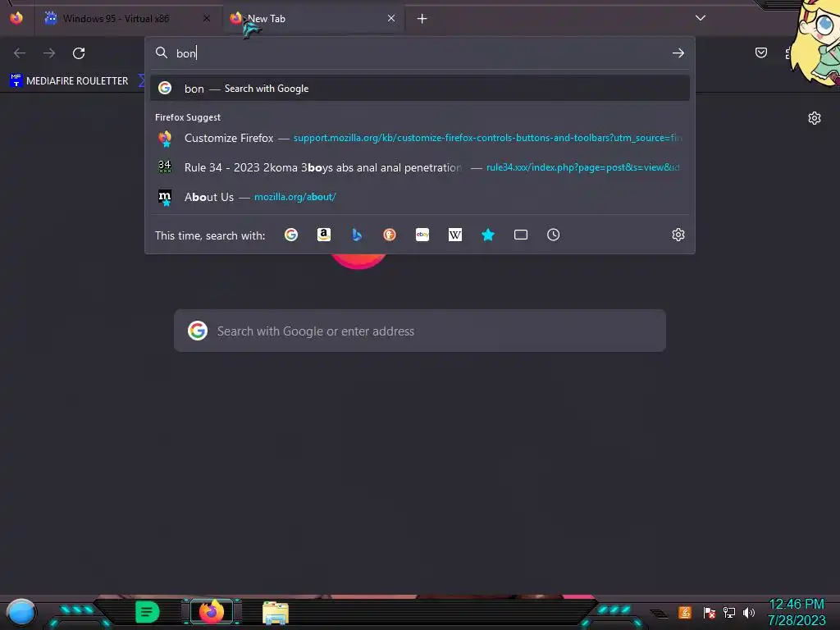Close the Windows 95 - Virtual x86 tab

(x=207, y=19)
